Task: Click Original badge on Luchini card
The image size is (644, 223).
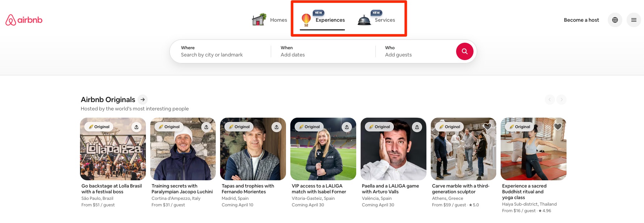Action: click(x=169, y=127)
